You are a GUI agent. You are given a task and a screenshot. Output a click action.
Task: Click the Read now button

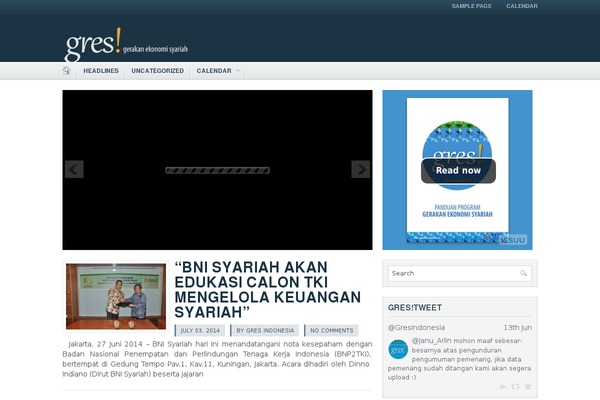pyautogui.click(x=458, y=171)
